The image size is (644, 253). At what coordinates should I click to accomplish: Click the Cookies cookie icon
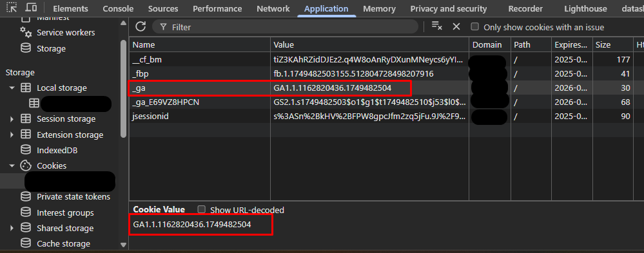coord(26,165)
